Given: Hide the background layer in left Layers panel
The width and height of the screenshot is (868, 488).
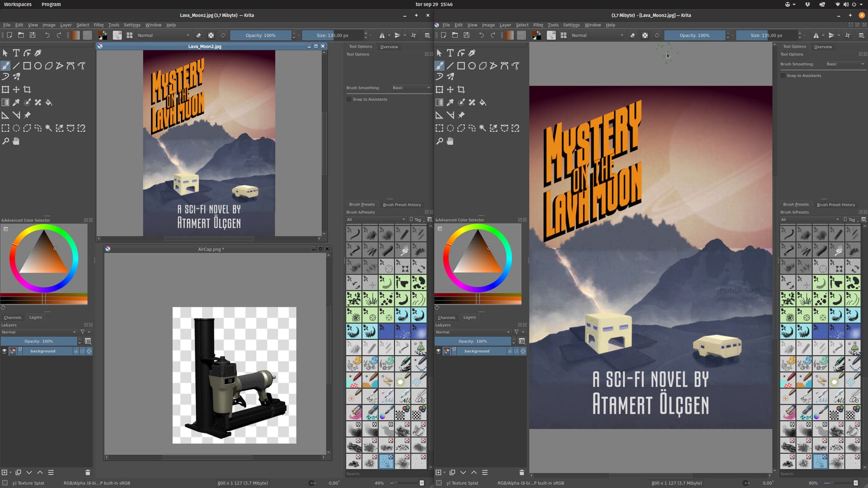Looking at the screenshot, I should coord(5,351).
